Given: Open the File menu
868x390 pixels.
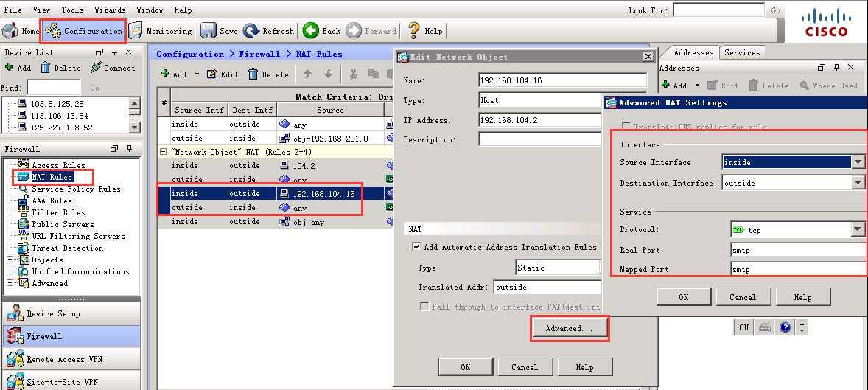Looking at the screenshot, I should (x=13, y=10).
